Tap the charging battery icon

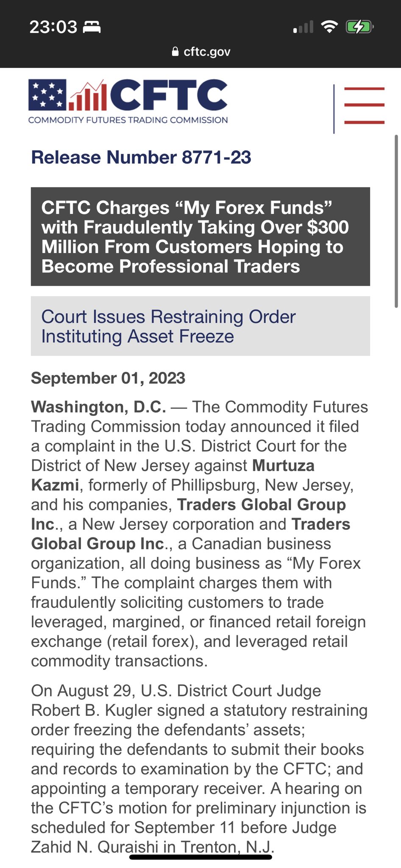pyautogui.click(x=359, y=27)
